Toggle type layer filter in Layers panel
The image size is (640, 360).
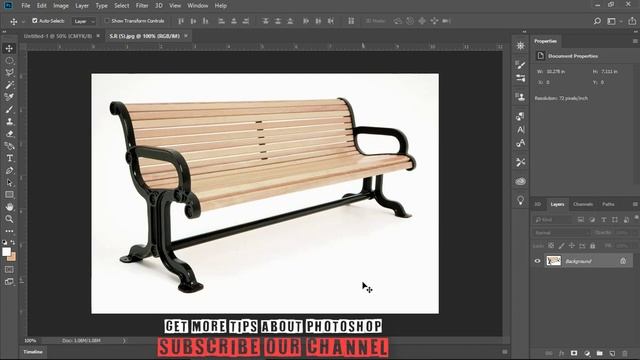[x=604, y=220]
